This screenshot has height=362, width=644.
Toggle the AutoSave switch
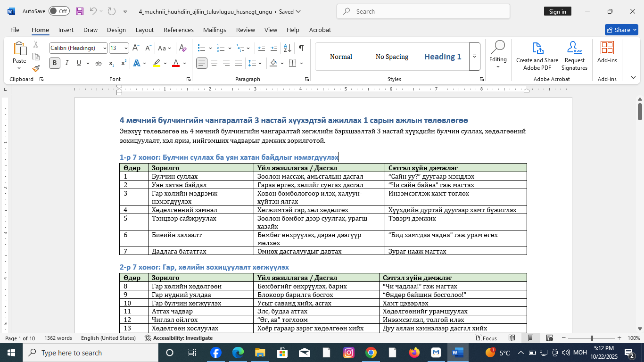(59, 11)
